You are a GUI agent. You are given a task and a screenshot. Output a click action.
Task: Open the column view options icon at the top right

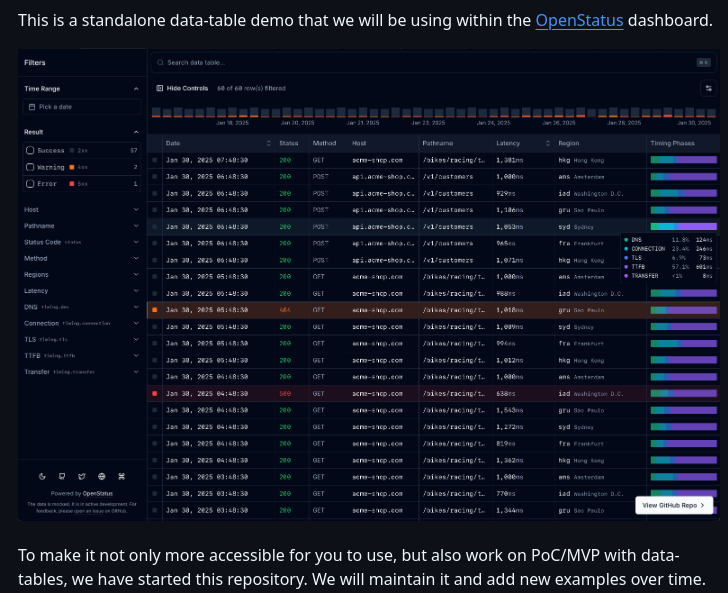click(708, 88)
